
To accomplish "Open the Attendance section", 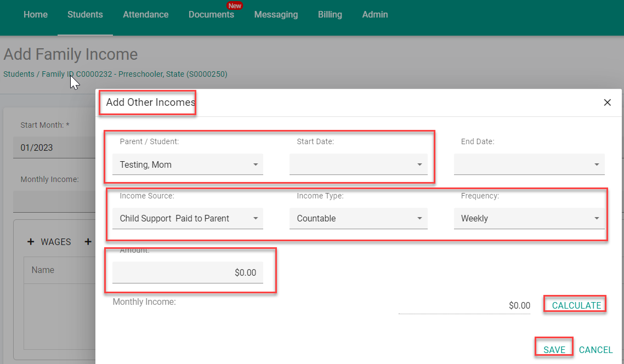I will pos(145,14).
